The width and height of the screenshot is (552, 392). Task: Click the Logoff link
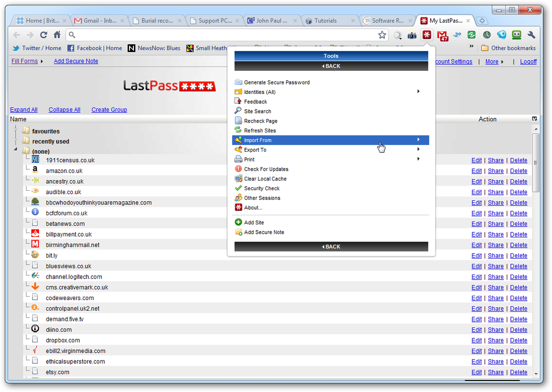coord(528,61)
